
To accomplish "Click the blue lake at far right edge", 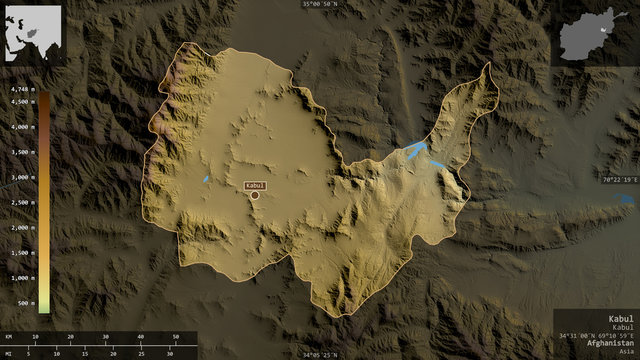I will pyautogui.click(x=624, y=199).
